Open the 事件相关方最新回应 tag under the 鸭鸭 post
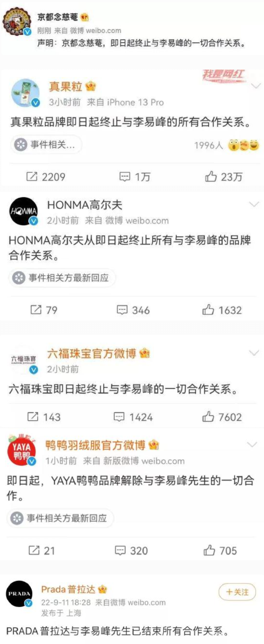 tap(60, 518)
